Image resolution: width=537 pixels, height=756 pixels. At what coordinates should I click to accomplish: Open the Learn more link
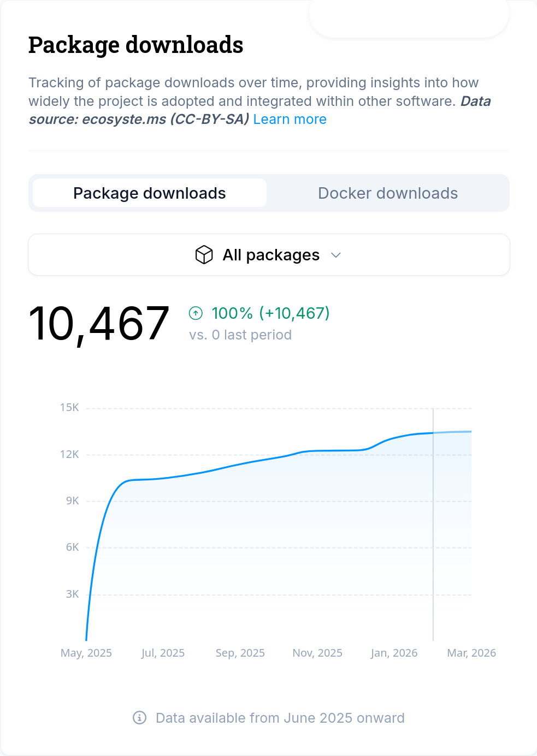pos(290,120)
